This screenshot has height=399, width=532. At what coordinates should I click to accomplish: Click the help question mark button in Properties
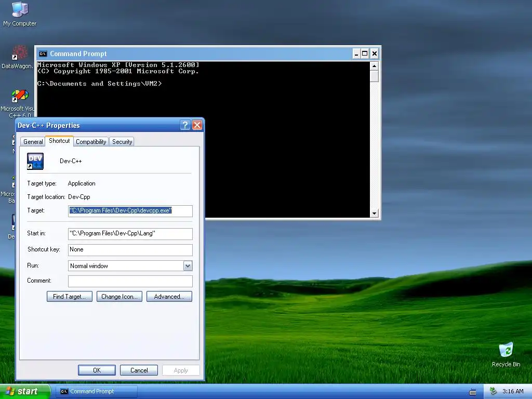click(x=185, y=125)
